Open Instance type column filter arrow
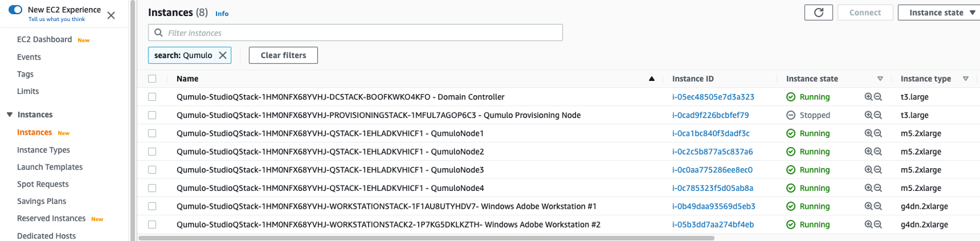The width and height of the screenshot is (980, 241). pos(965,78)
